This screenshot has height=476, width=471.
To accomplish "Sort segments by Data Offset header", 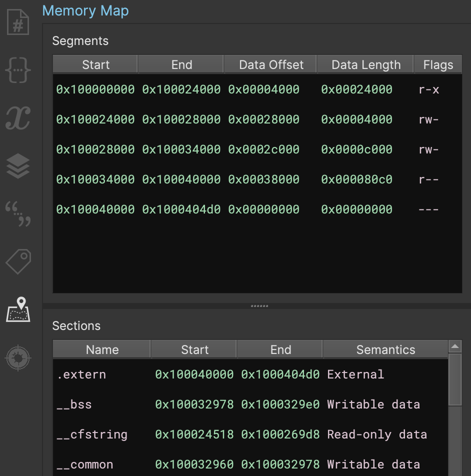I will [270, 64].
